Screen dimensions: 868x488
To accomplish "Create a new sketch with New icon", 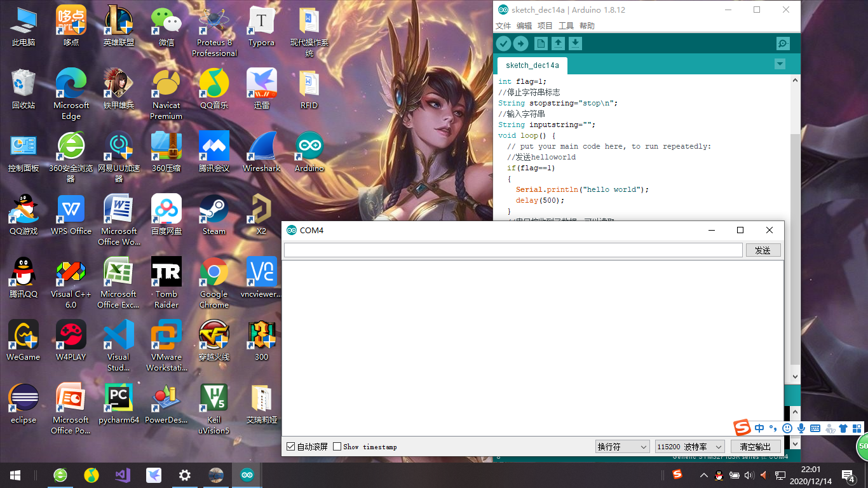I will tap(541, 43).
